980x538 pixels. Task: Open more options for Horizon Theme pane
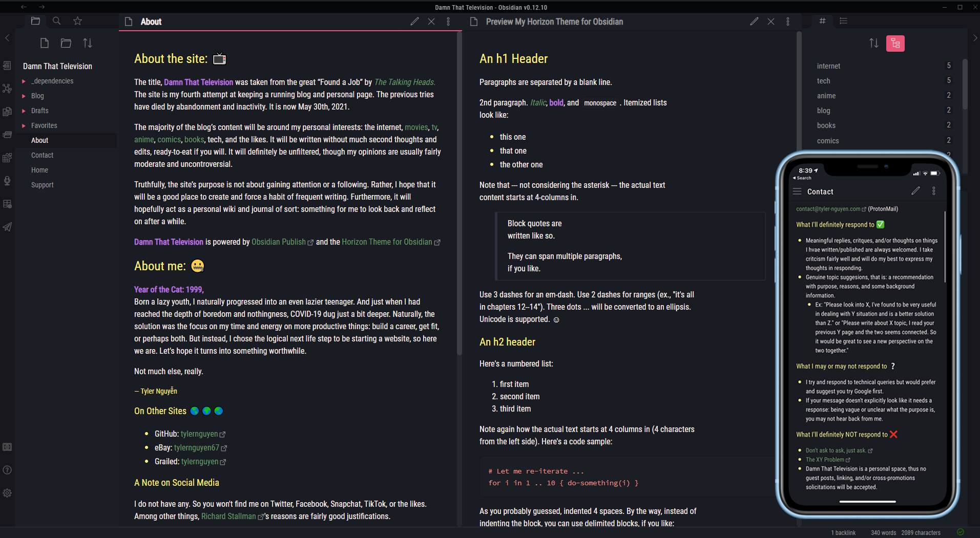pyautogui.click(x=788, y=21)
